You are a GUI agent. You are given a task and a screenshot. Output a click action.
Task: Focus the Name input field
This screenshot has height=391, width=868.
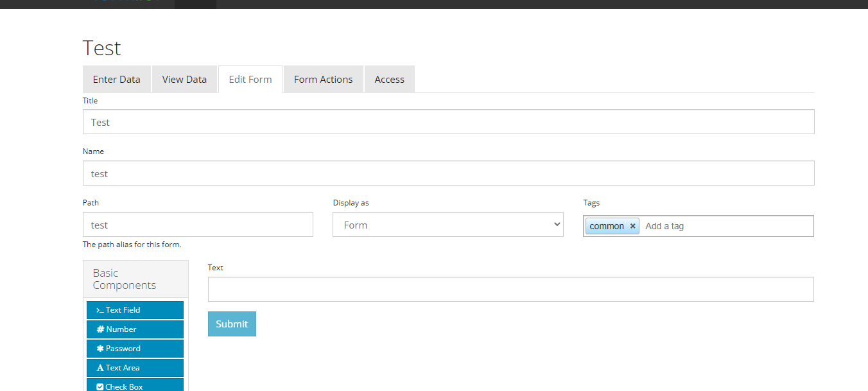point(448,173)
